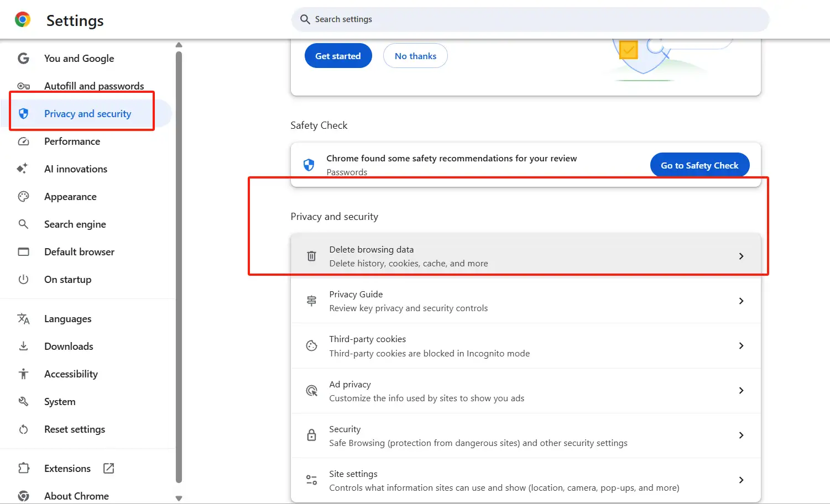Click 'Third-party cookies are blocked in Incognito mode'
This screenshot has height=504, width=830.
(x=430, y=353)
